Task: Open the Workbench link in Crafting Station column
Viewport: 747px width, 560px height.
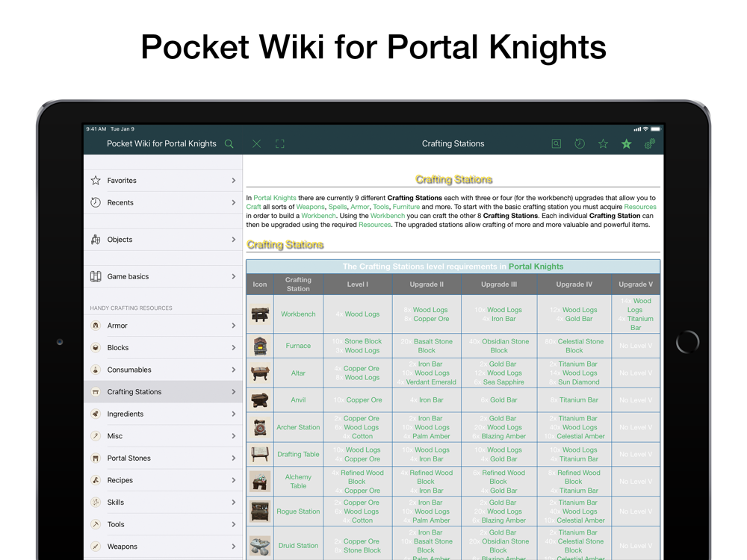Action: (x=298, y=314)
